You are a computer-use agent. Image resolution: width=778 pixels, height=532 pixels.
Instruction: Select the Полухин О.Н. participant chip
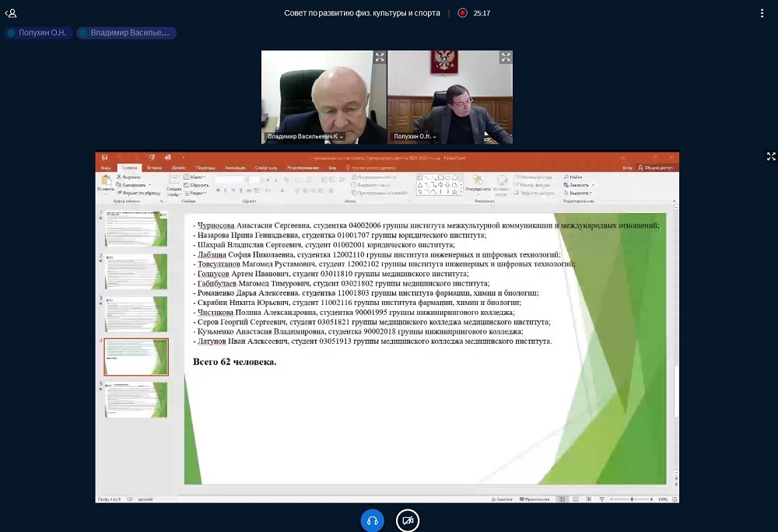(x=38, y=33)
